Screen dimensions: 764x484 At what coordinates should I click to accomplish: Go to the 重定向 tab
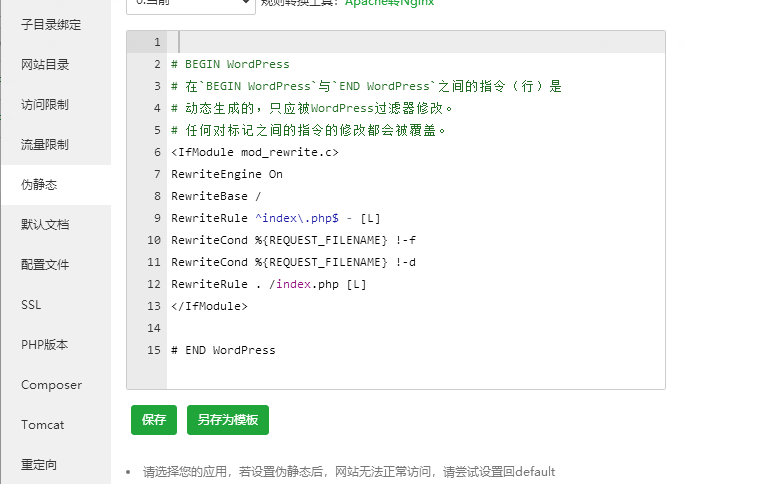(39, 465)
